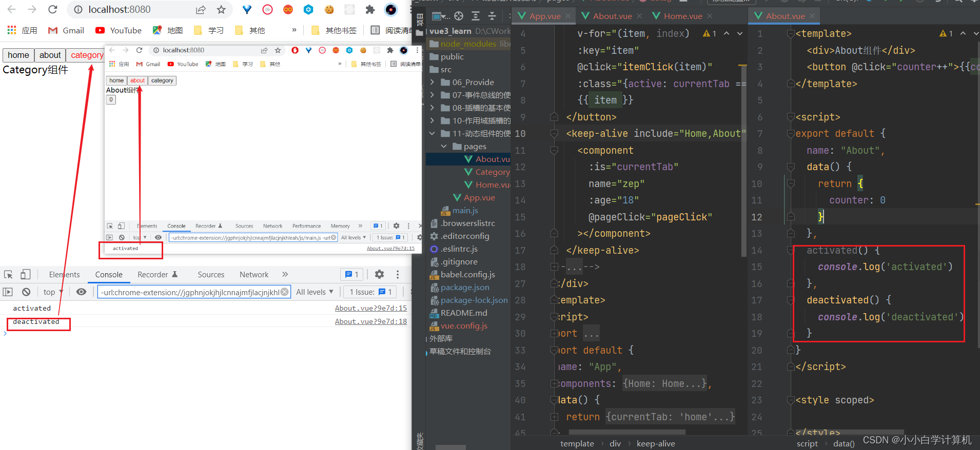
Task: Go back in Chrome history
Action: tap(11, 9)
